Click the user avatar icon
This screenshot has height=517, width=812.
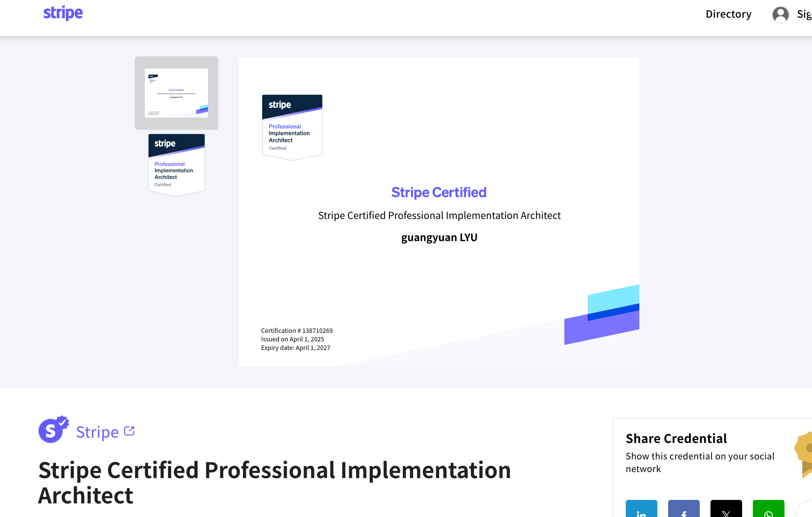[780, 15]
